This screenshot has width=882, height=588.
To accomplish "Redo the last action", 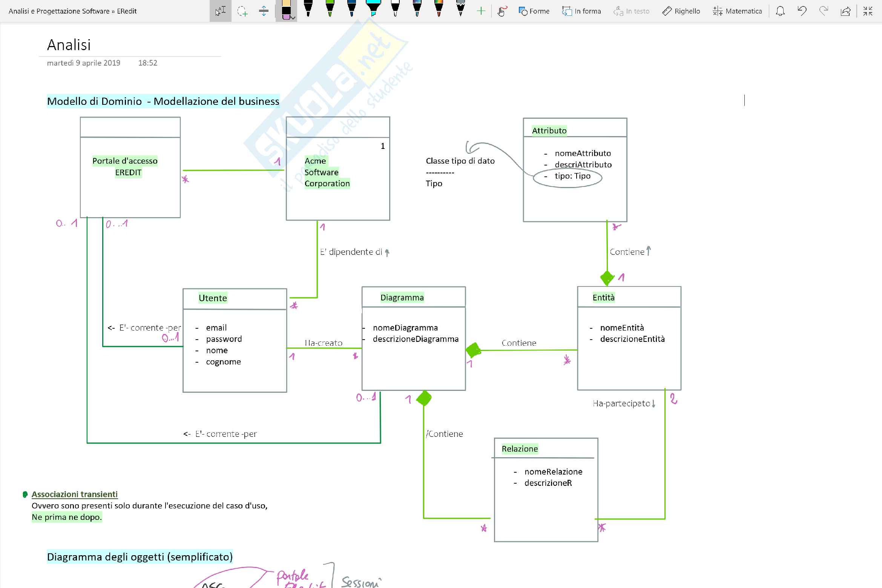I will (824, 11).
